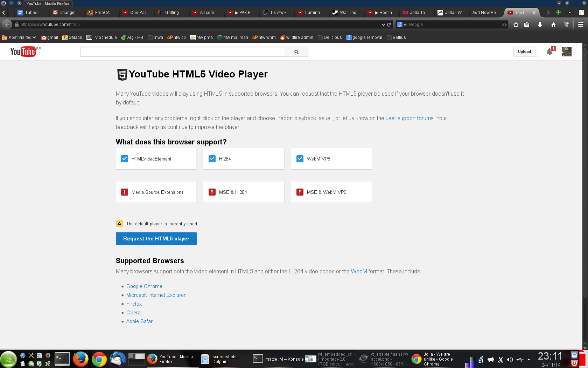Viewport: 588px width, 368px height.
Task: Expand hidden system tray icons arrow
Action: tap(529, 360)
